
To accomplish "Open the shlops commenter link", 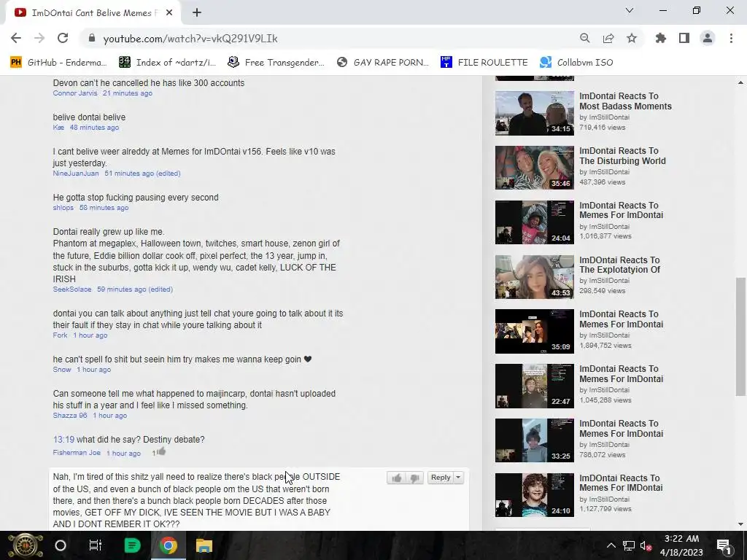I will pyautogui.click(x=63, y=208).
